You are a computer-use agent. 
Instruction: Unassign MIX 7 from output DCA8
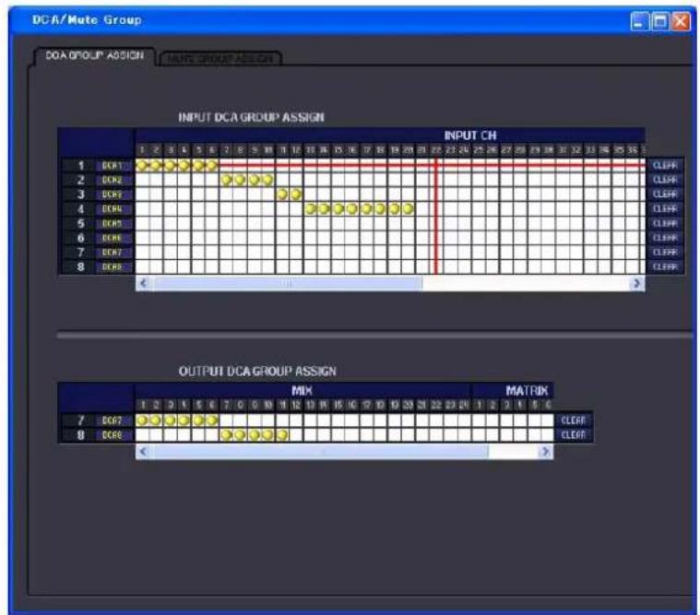[x=226, y=434]
